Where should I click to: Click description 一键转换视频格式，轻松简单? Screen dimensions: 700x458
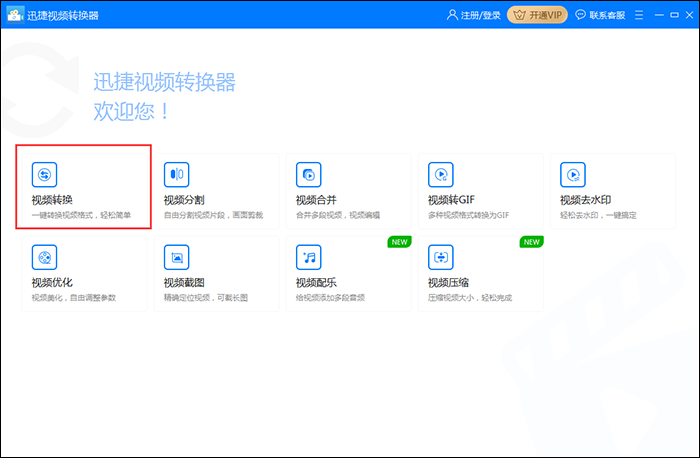pos(81,215)
